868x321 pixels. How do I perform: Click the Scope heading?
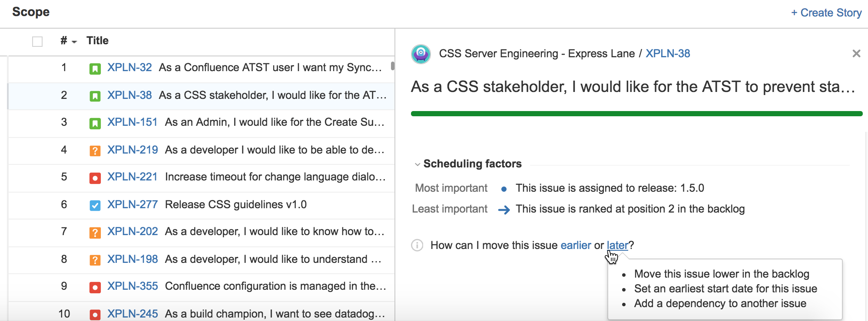click(31, 12)
